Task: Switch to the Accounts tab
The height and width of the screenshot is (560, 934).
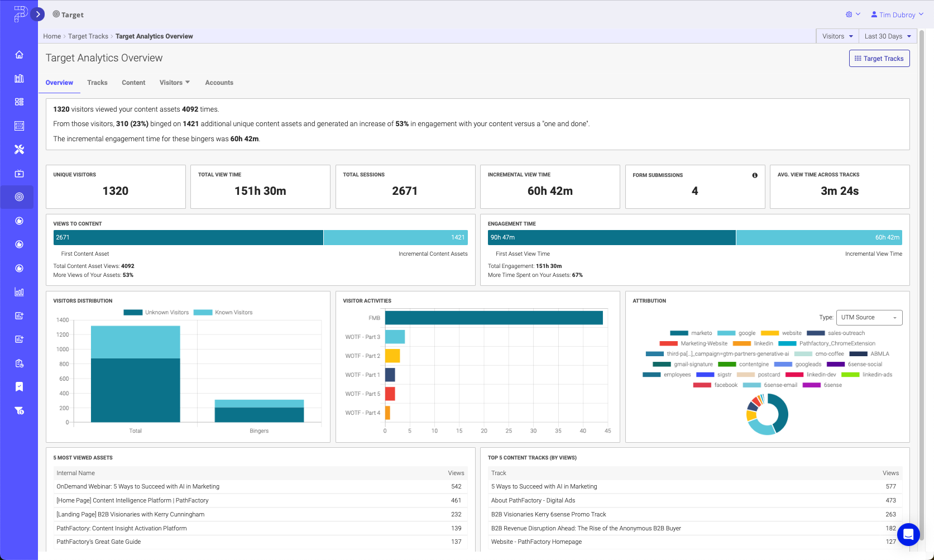Action: coord(219,83)
